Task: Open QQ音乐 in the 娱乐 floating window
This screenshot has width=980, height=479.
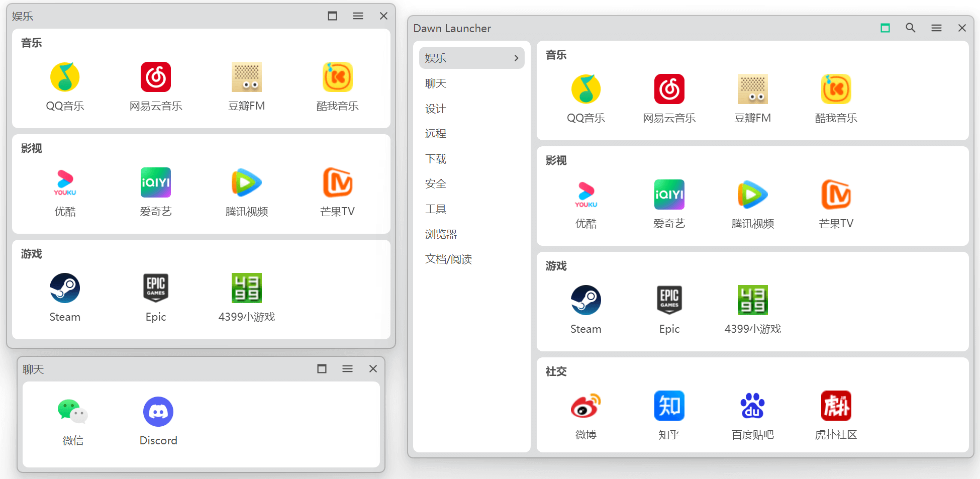Action: point(65,87)
